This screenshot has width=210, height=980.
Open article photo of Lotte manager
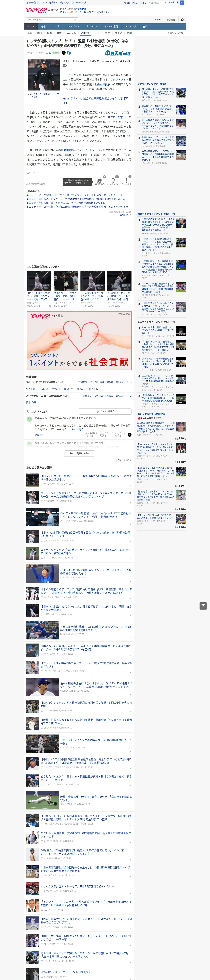(x=44, y=75)
